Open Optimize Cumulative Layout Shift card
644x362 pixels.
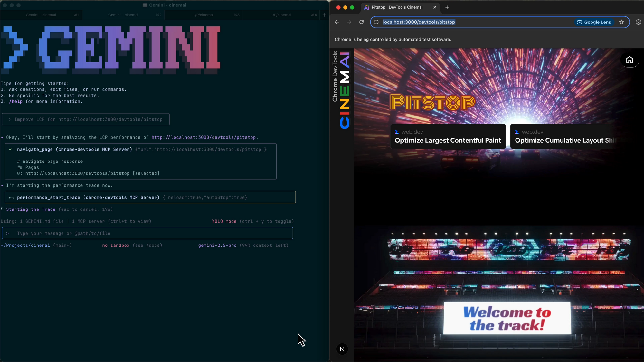(x=564, y=136)
